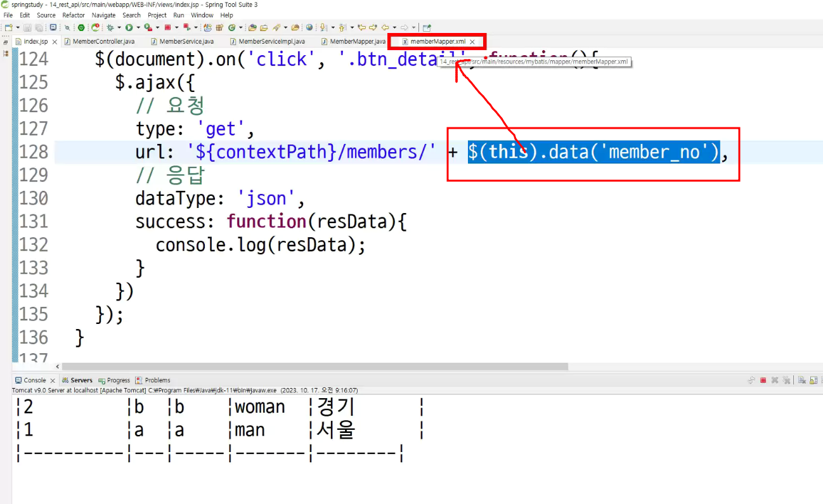
Task: Open the Help menu
Action: [226, 15]
